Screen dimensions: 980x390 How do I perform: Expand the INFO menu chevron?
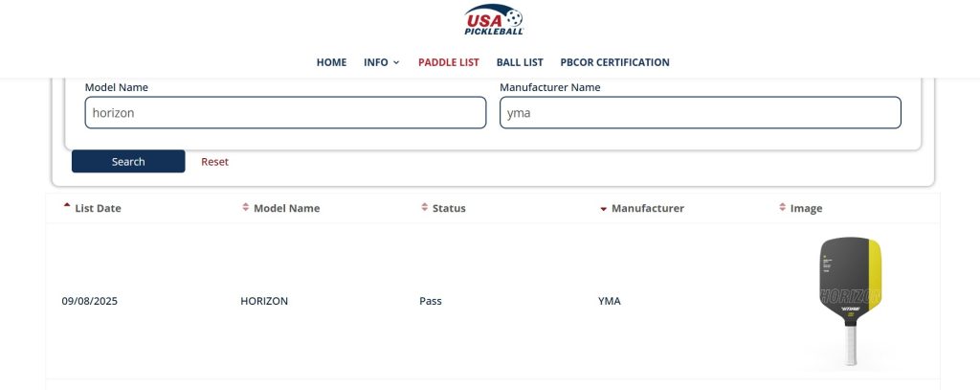point(396,63)
